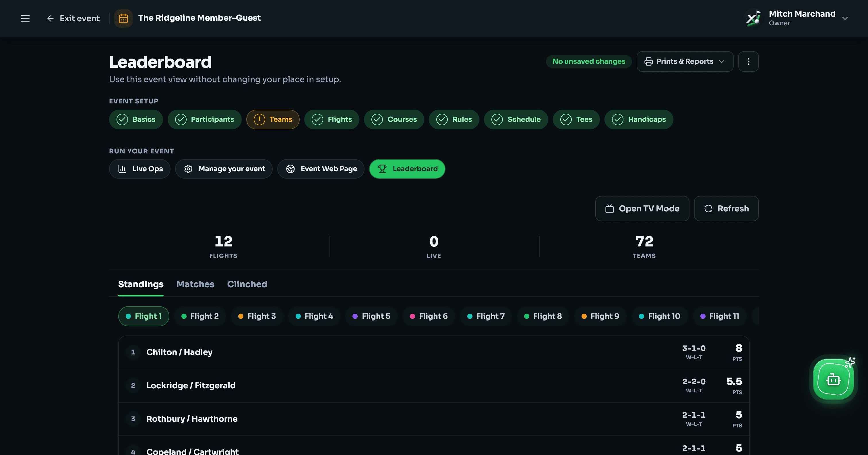Click the orange calendar event icon
Screen dimensions: 868x455
point(123,18)
